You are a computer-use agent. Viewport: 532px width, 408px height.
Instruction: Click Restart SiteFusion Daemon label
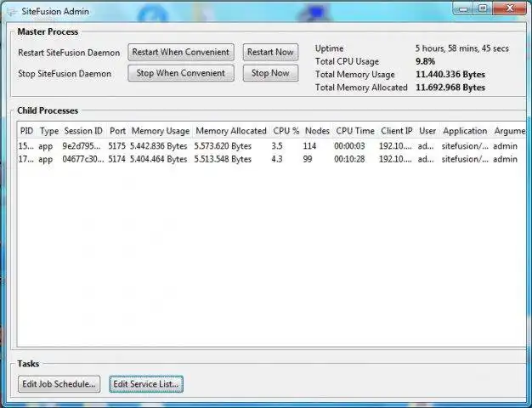click(x=69, y=53)
